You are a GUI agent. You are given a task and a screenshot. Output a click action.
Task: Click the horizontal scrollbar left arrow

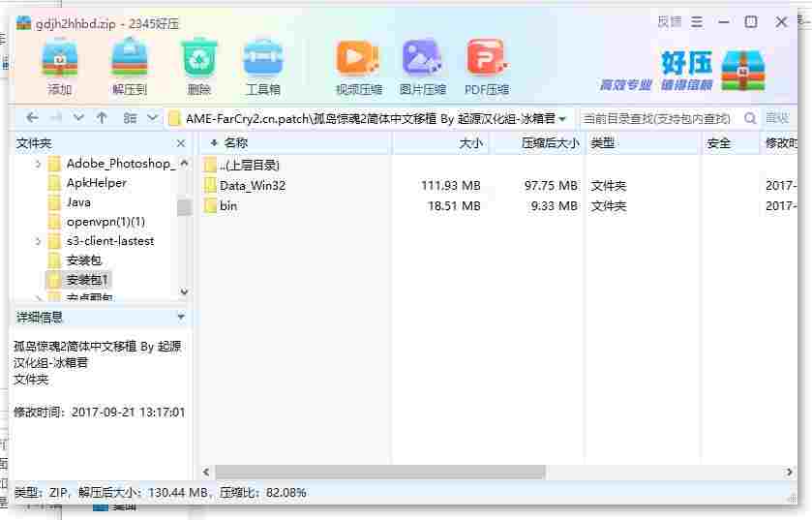coord(206,472)
